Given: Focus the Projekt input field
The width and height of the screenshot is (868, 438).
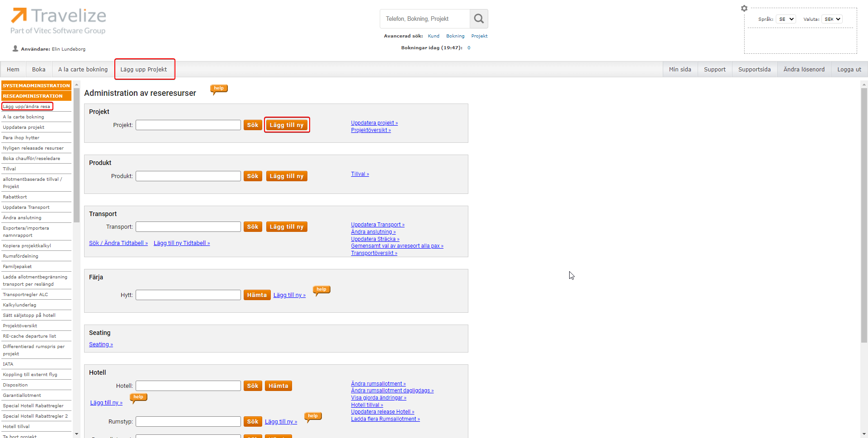Looking at the screenshot, I should tap(188, 125).
